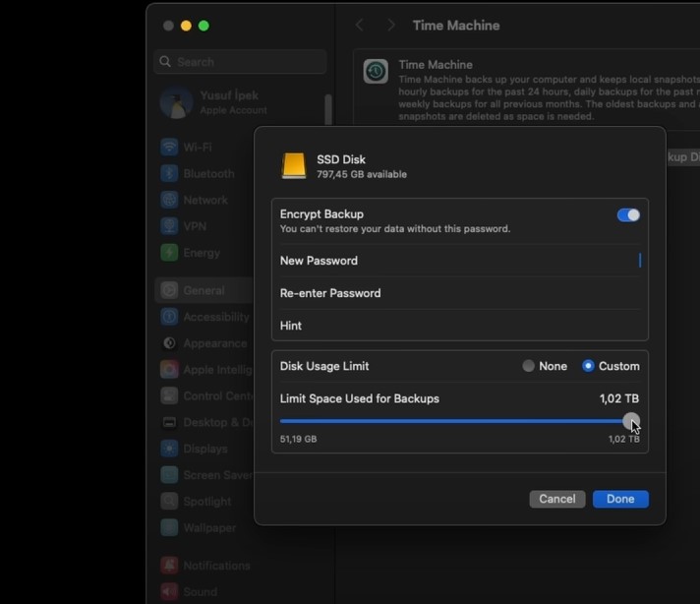Select the VPN icon in sidebar
The height and width of the screenshot is (604, 700).
click(169, 226)
